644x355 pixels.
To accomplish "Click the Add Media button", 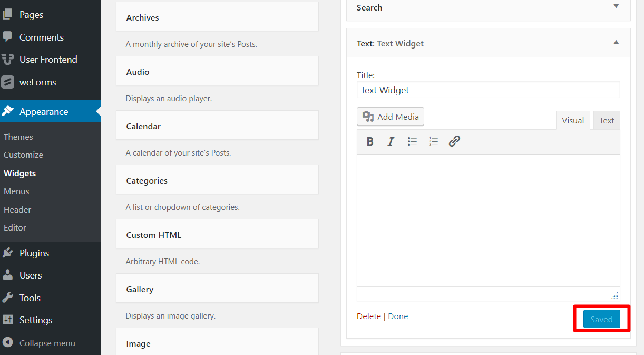I will click(x=391, y=117).
